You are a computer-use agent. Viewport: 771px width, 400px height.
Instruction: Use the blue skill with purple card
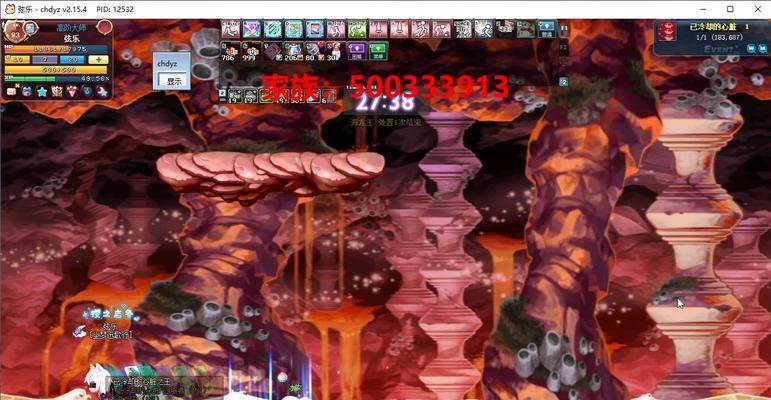click(x=315, y=29)
